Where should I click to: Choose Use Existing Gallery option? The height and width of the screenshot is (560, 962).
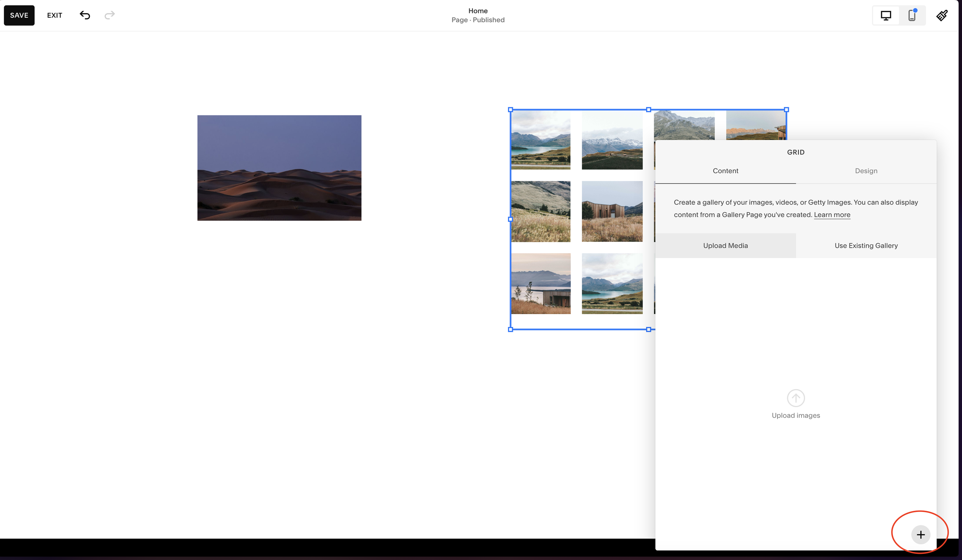click(866, 245)
